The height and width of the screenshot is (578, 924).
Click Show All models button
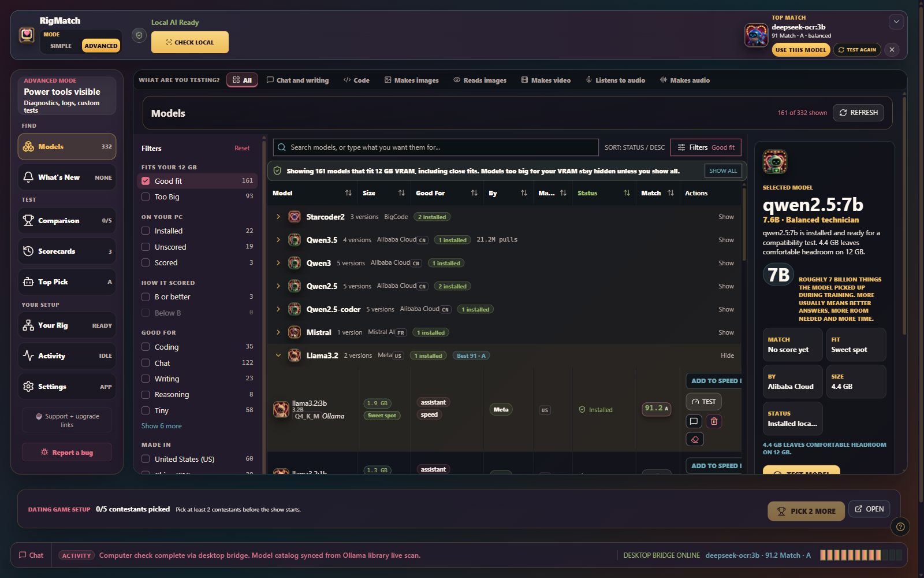[x=723, y=171]
